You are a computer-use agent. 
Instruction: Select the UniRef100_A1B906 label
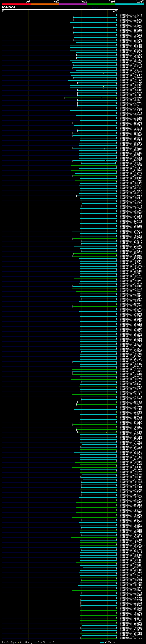131,170
